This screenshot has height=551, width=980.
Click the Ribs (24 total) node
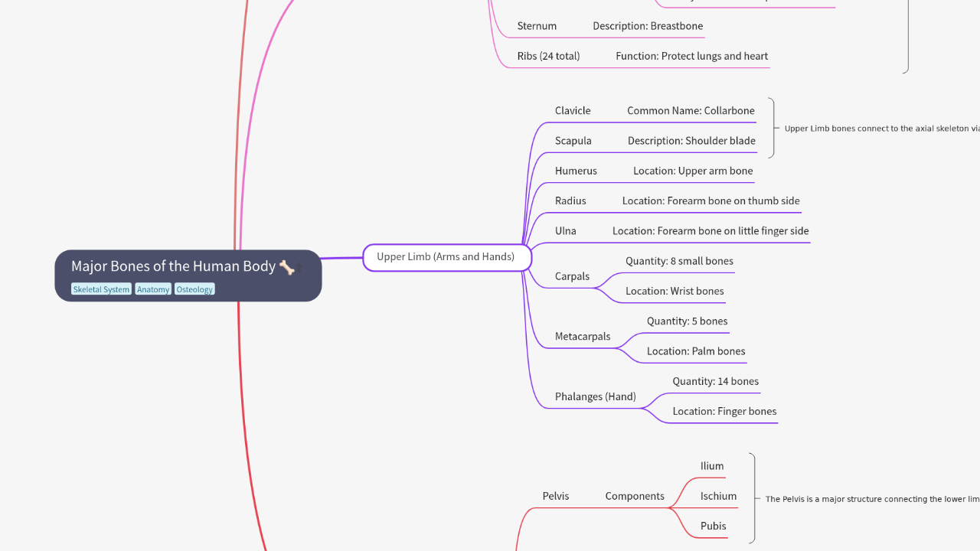(x=548, y=56)
